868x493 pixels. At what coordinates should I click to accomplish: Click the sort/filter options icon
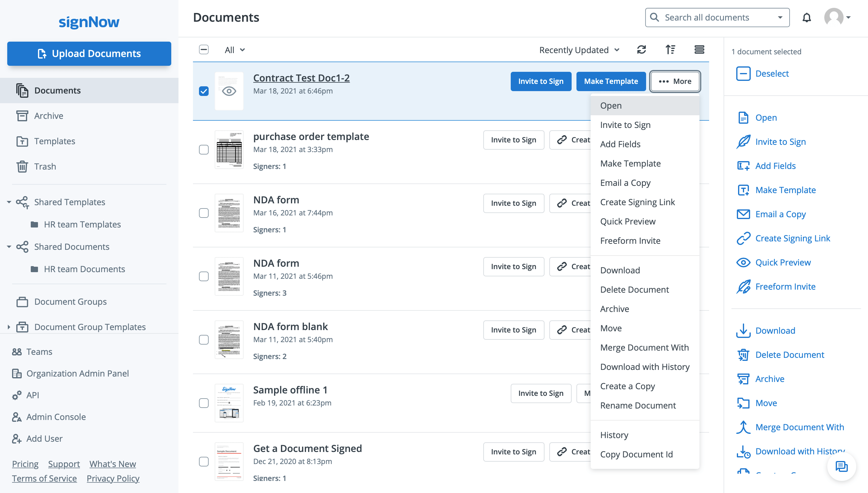click(x=671, y=49)
